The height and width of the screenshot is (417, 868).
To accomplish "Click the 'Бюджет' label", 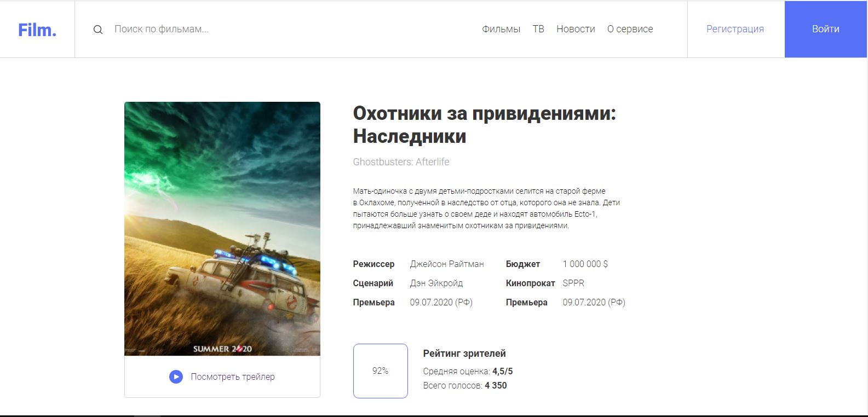I will pos(523,264).
